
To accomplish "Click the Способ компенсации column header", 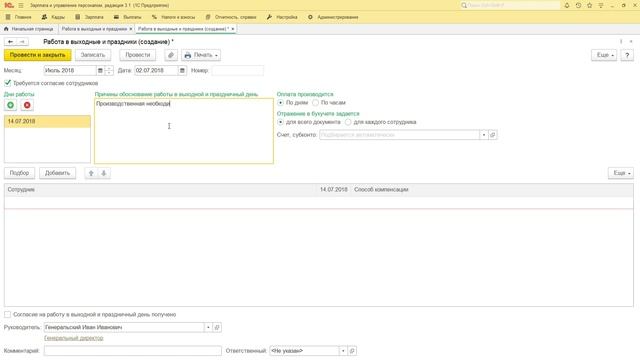I will pos(381,189).
